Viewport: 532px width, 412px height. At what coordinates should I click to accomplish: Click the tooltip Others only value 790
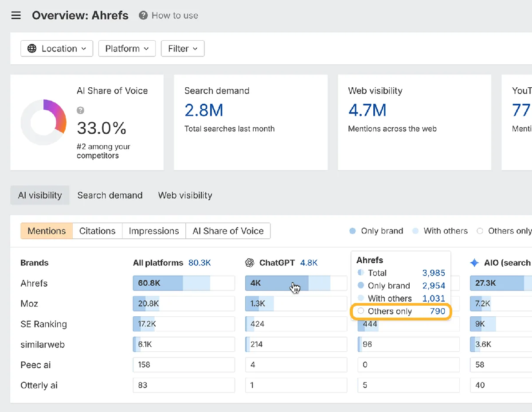[x=438, y=311]
